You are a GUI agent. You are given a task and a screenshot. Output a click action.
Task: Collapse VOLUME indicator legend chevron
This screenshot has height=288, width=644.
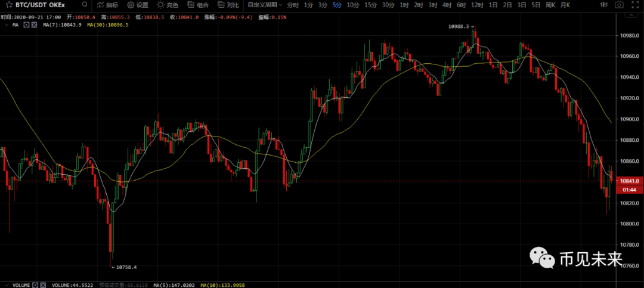click(x=6, y=284)
